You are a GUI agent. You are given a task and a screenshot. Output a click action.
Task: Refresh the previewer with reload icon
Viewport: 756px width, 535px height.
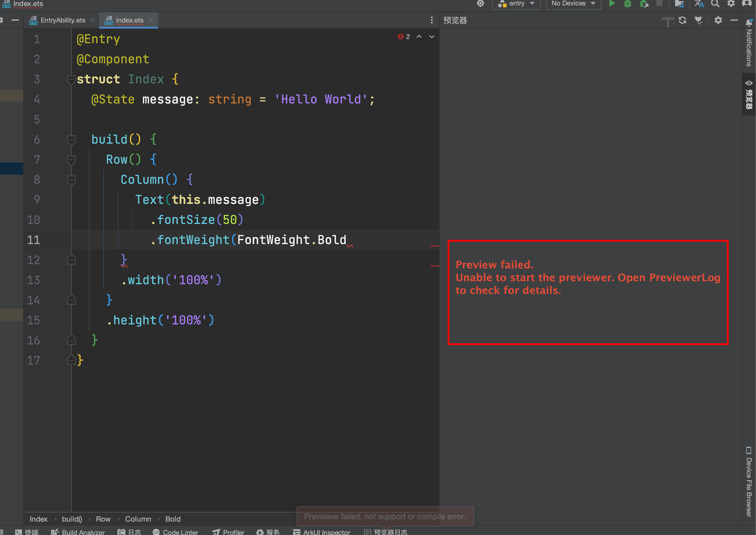click(x=682, y=20)
